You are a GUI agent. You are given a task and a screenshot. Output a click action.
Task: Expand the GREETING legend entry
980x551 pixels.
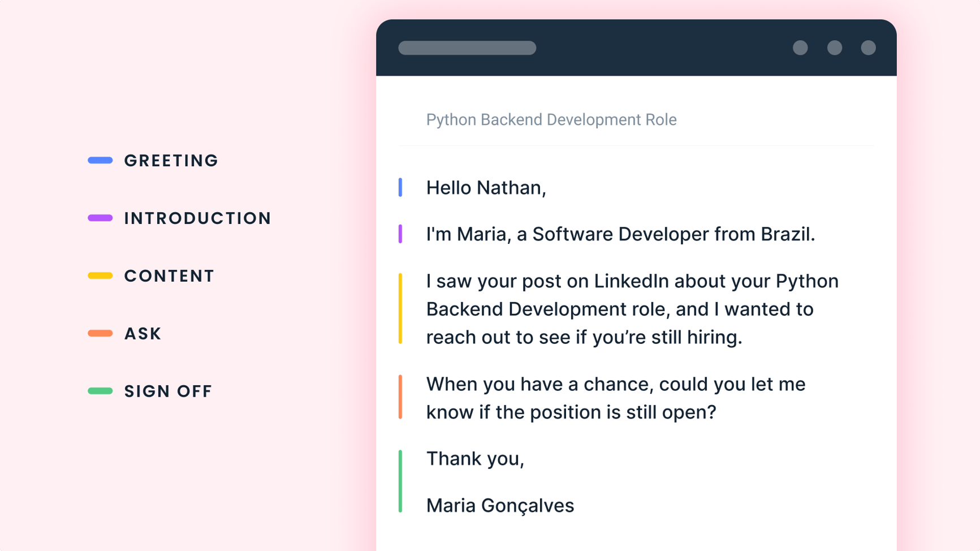pyautogui.click(x=171, y=160)
